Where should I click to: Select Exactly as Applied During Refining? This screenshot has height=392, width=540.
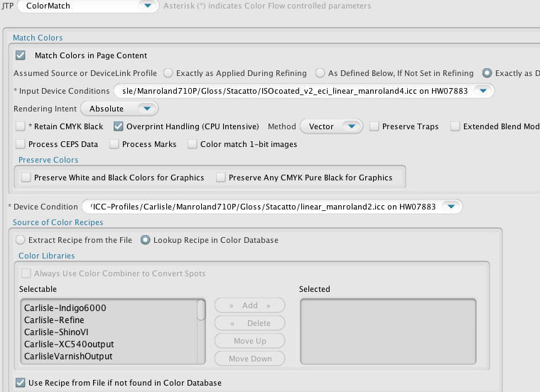pos(168,73)
